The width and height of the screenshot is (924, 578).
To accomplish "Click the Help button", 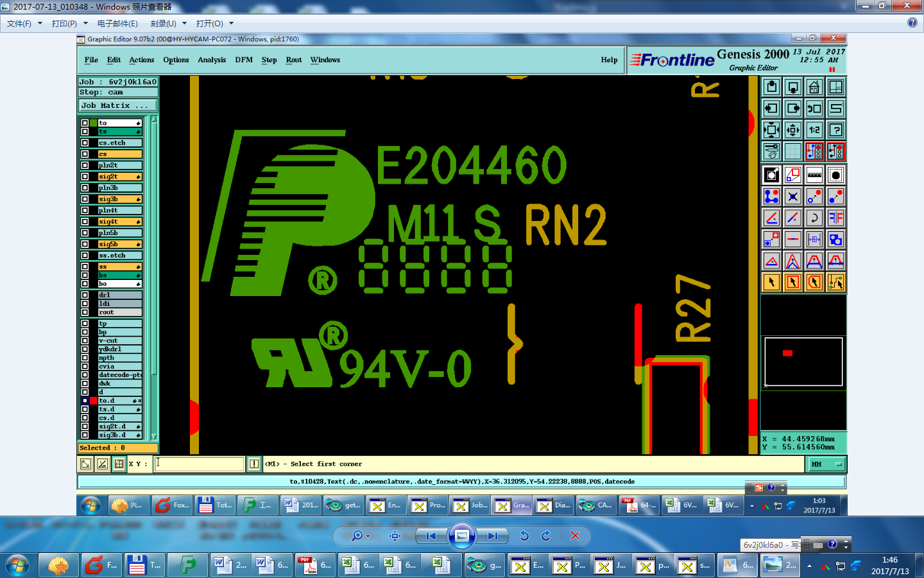I will coord(609,60).
